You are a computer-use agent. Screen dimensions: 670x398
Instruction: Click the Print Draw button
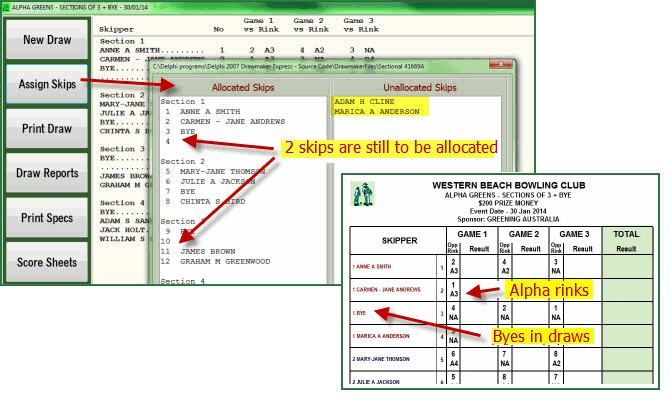coord(47,128)
